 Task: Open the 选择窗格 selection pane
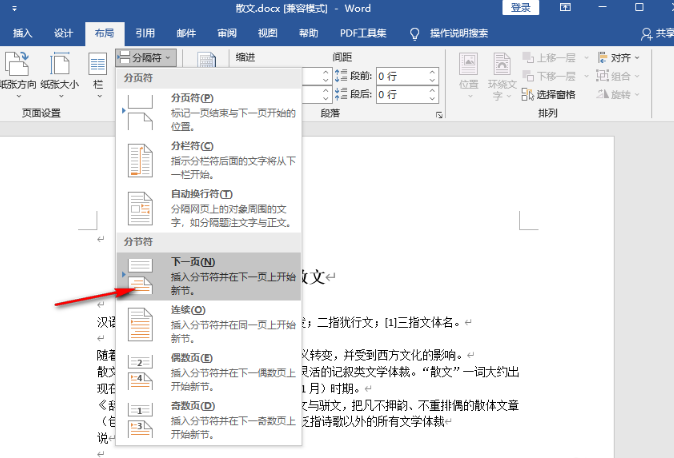point(548,95)
